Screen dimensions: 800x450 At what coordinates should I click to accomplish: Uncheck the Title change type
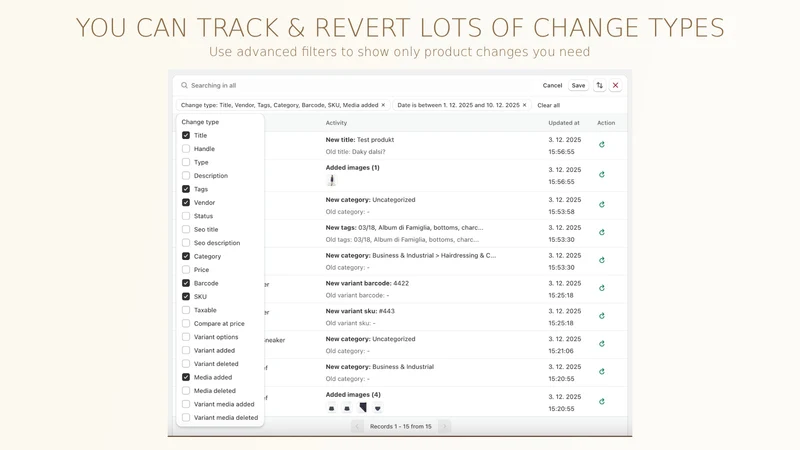click(x=186, y=135)
